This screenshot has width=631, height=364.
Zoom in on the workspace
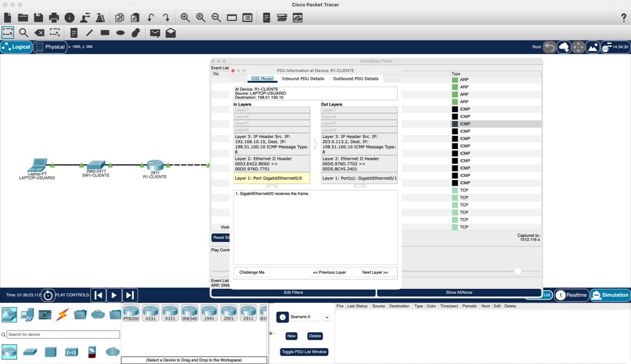coord(185,18)
